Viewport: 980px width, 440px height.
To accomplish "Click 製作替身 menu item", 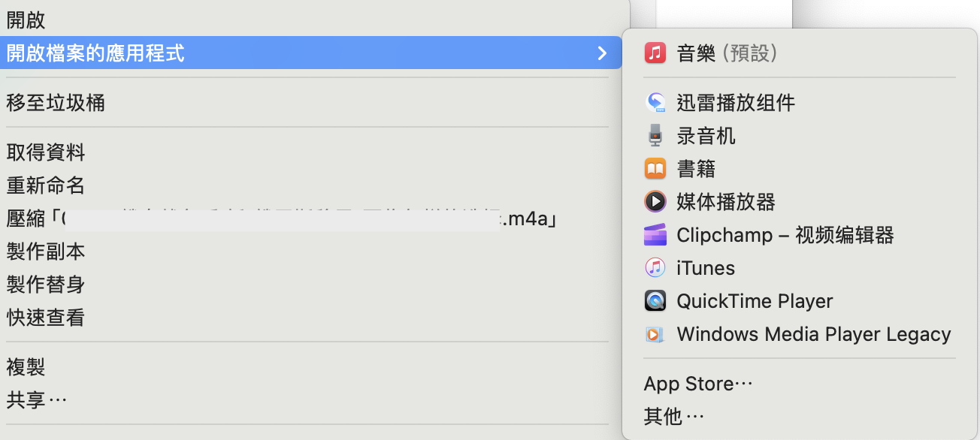I will 46,285.
